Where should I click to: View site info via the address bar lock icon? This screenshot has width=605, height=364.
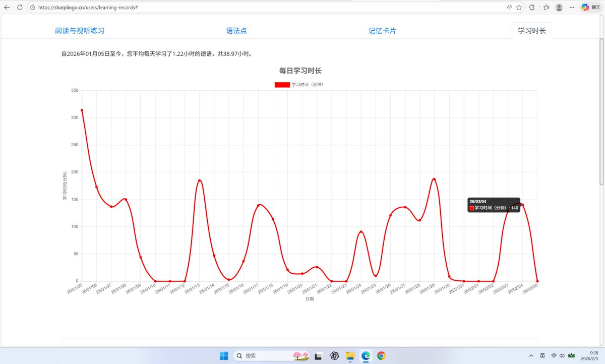(x=33, y=8)
